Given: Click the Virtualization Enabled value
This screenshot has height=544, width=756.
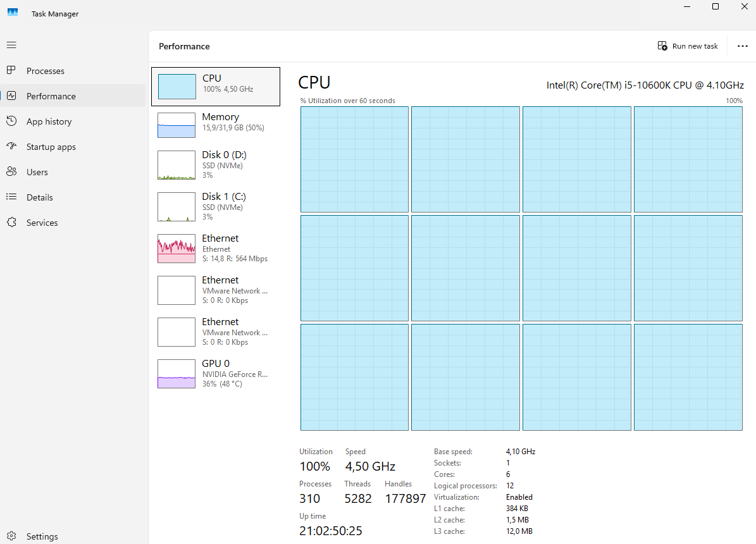Looking at the screenshot, I should coord(519,497).
